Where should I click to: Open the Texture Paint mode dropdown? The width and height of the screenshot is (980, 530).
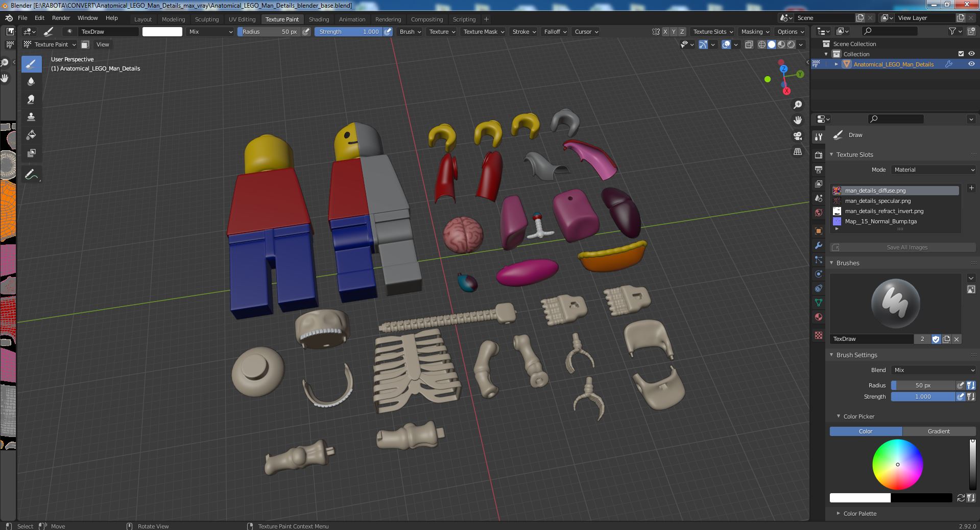point(50,44)
